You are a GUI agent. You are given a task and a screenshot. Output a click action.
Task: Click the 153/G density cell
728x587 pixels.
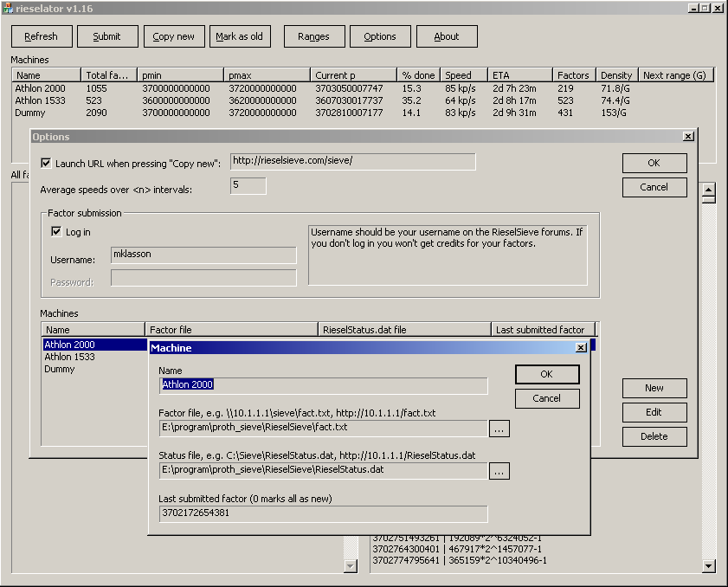pyautogui.click(x=614, y=113)
